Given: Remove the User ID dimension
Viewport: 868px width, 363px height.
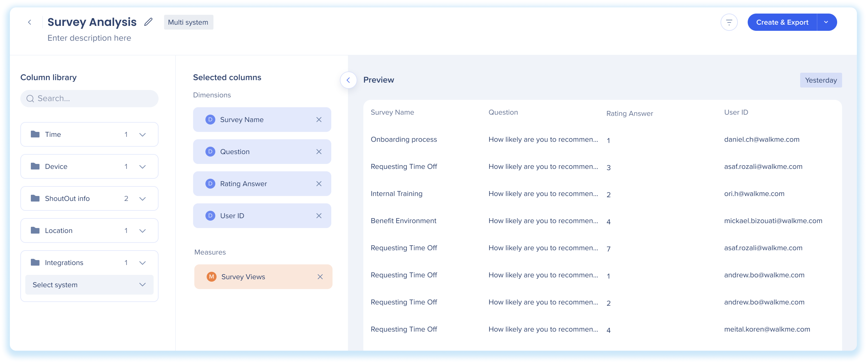Looking at the screenshot, I should pyautogui.click(x=319, y=216).
